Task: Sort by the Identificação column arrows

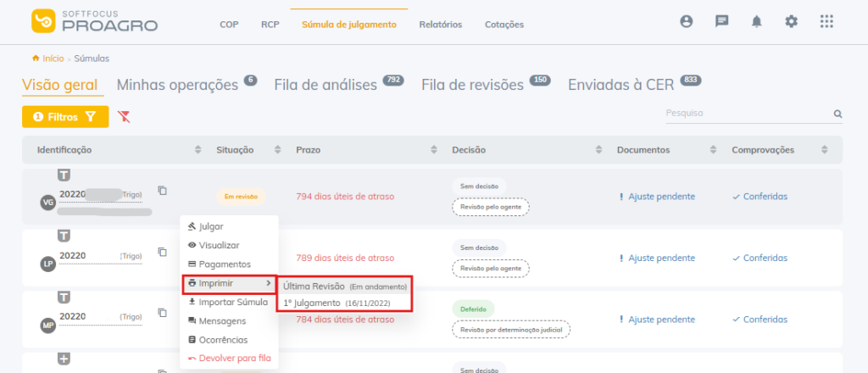Action: tap(198, 150)
